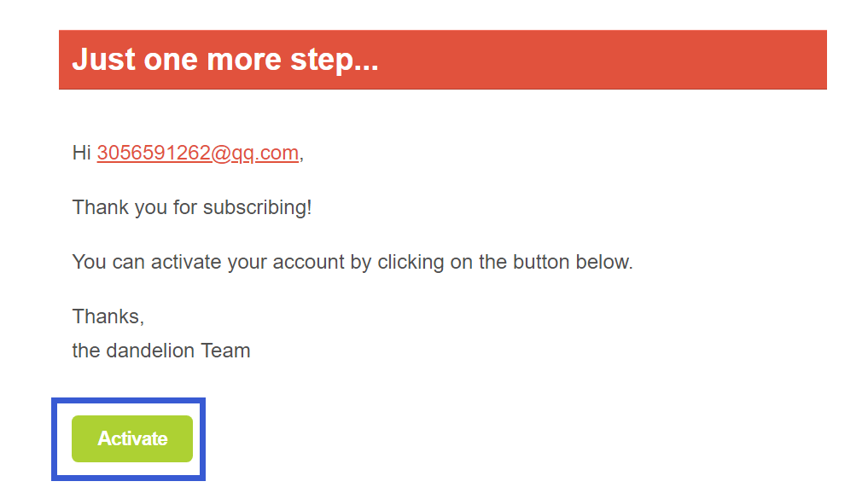Click the word "button" in the instructions

(x=541, y=262)
